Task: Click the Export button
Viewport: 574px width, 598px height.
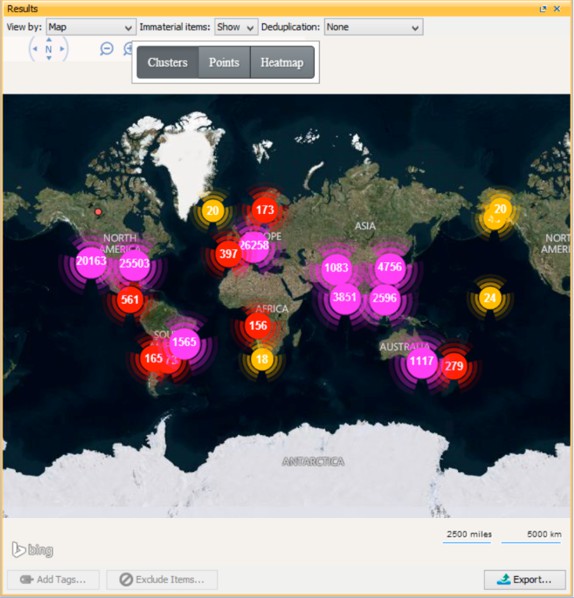Action: click(525, 580)
